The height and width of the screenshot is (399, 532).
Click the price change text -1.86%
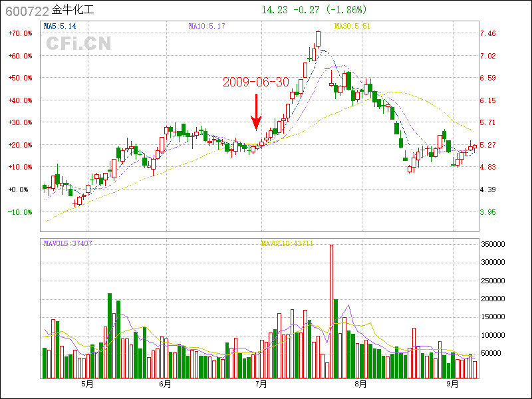(352, 10)
